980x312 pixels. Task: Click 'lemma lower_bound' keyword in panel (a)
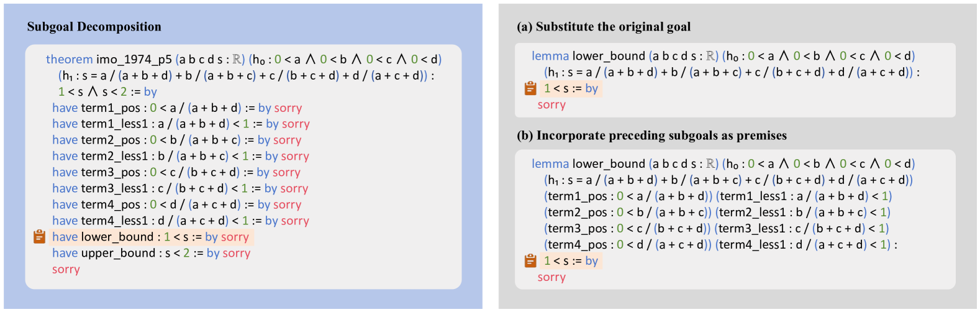click(x=588, y=56)
